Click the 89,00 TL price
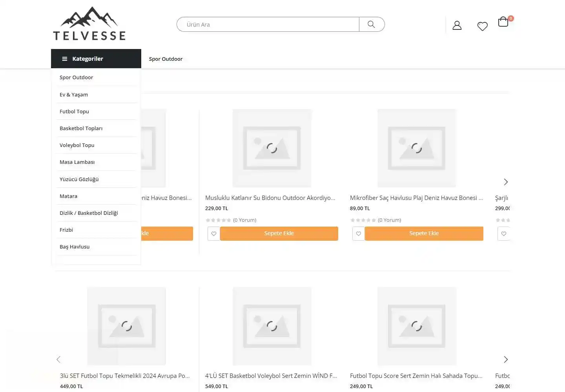This screenshot has height=392, width=565. (360, 209)
